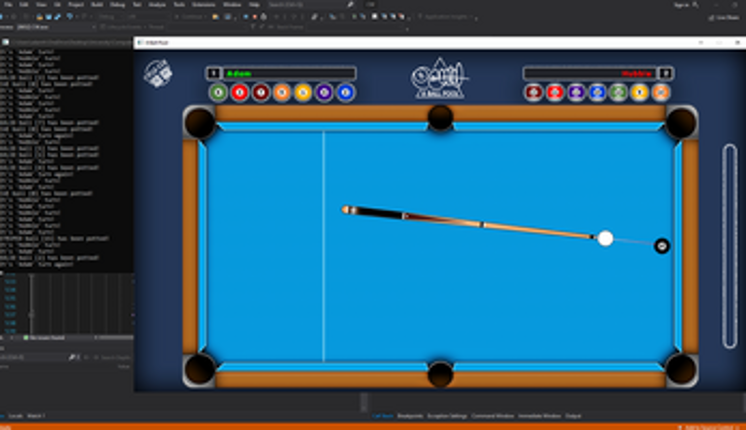The height and width of the screenshot is (430, 746).
Task: Switch to the Output tab
Action: coord(573,416)
